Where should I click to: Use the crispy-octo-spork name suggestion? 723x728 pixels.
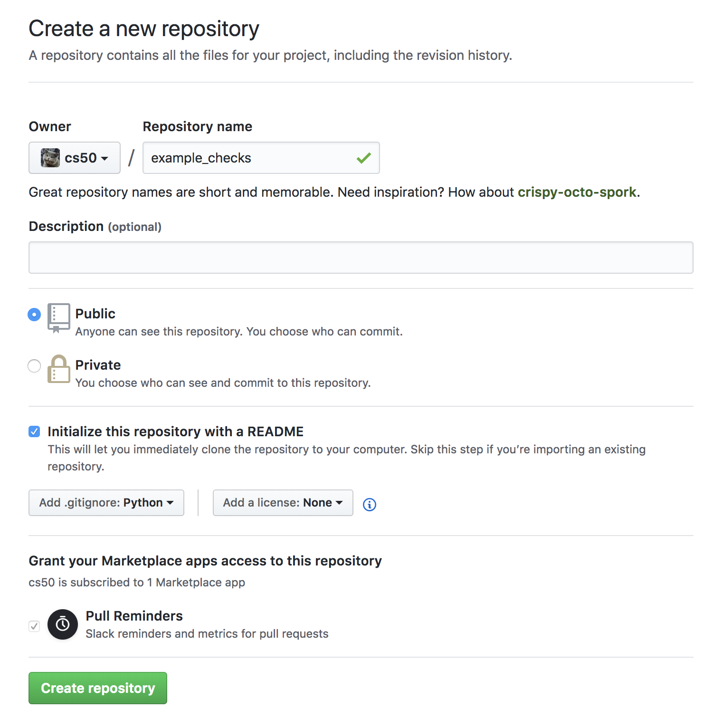(x=577, y=192)
